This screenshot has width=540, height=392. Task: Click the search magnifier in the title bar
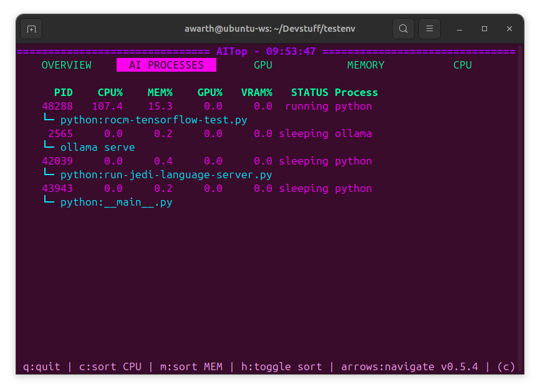403,28
